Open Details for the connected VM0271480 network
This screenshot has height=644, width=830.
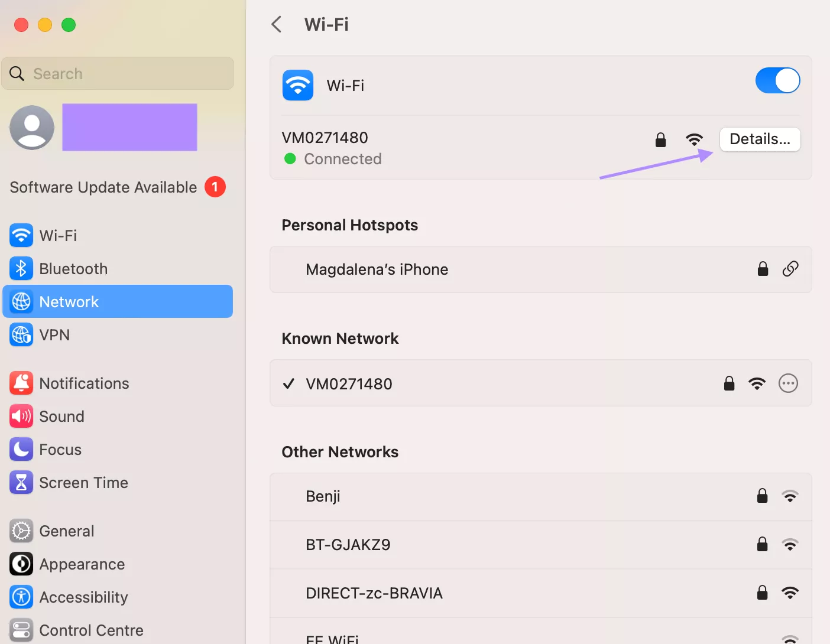pyautogui.click(x=760, y=139)
